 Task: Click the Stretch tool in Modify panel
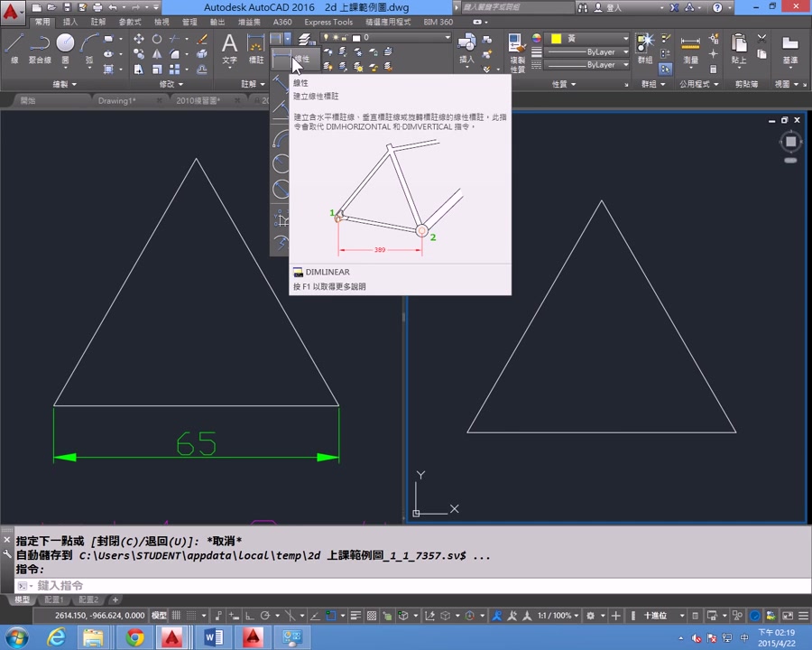click(139, 70)
